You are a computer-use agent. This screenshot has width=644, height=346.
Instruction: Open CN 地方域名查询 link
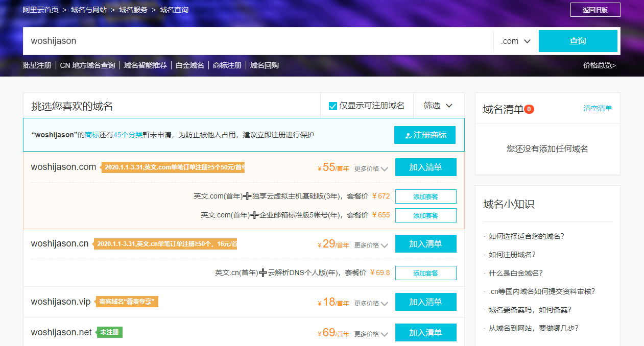click(87, 65)
